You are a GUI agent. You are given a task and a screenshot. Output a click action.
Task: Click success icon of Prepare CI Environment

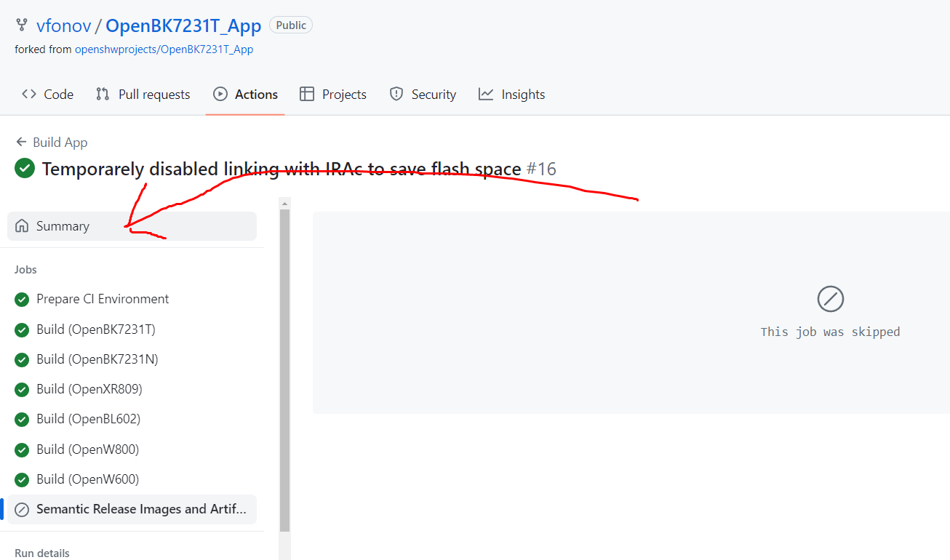click(x=22, y=299)
